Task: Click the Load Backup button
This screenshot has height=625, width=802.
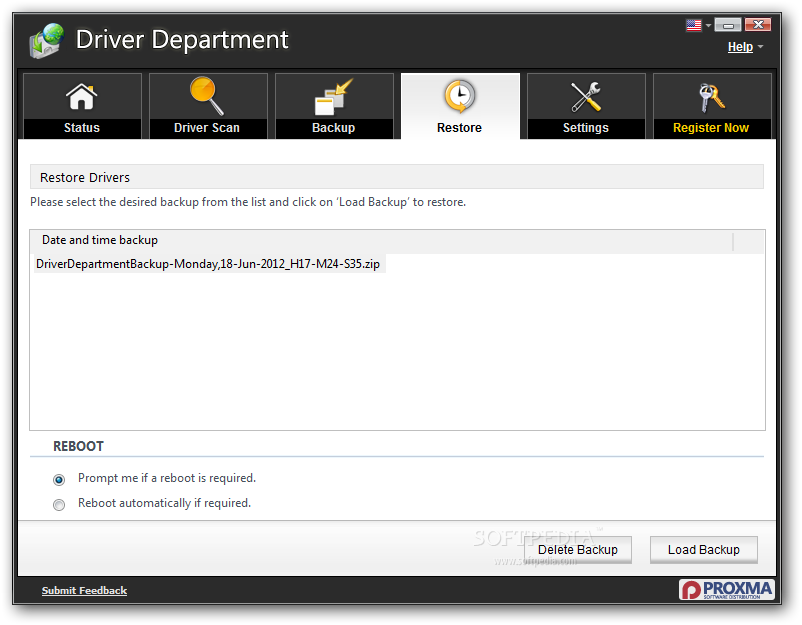Action: coord(704,550)
